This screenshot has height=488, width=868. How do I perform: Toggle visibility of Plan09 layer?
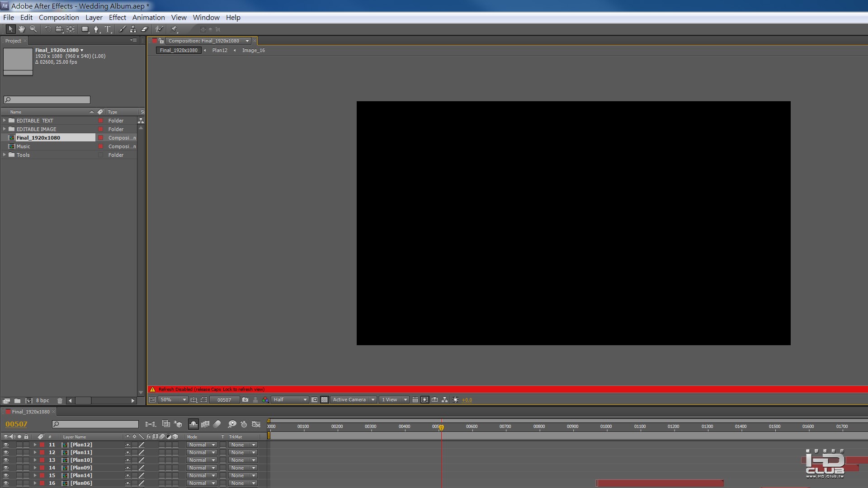pos(6,468)
